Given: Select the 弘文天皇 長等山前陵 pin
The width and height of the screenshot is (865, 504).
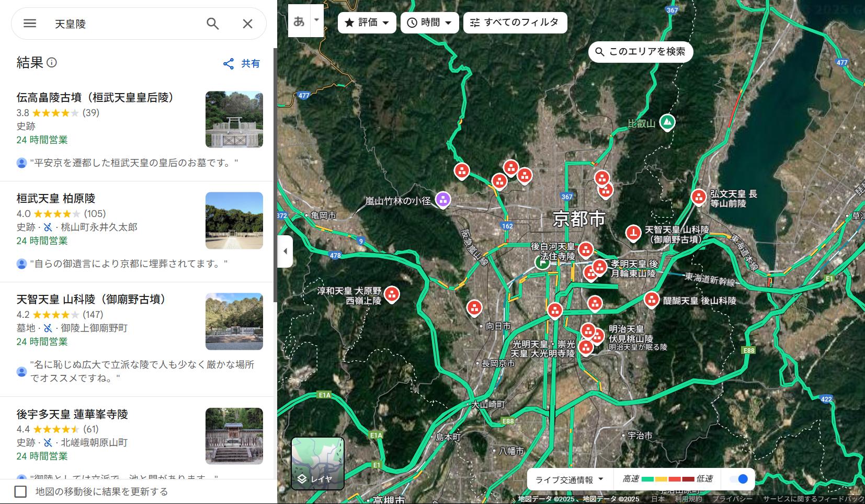Looking at the screenshot, I should [699, 197].
